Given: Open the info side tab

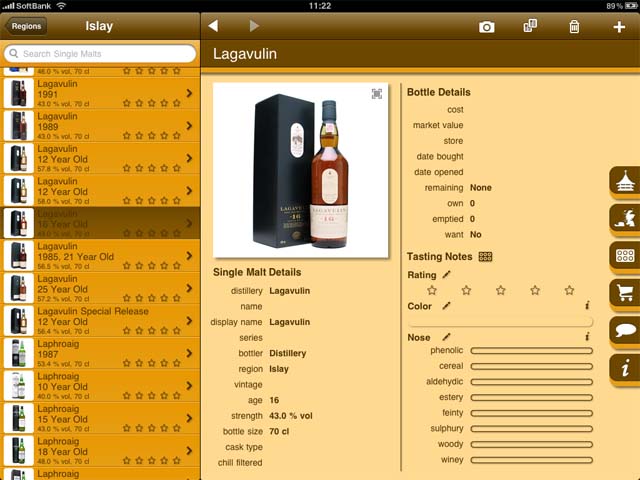Looking at the screenshot, I should (x=625, y=368).
